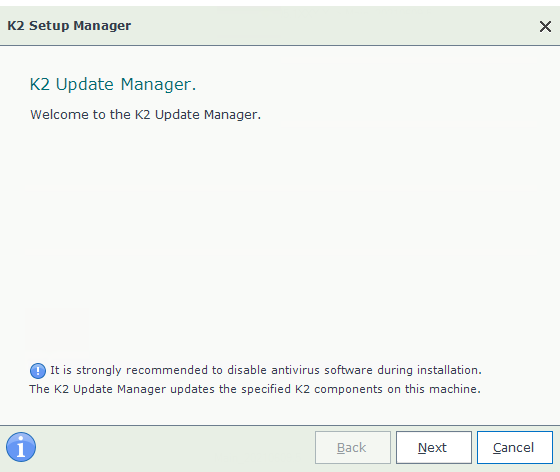This screenshot has width=560, height=472.
Task: Click 'components' in the bottom description line
Action: tap(348, 390)
